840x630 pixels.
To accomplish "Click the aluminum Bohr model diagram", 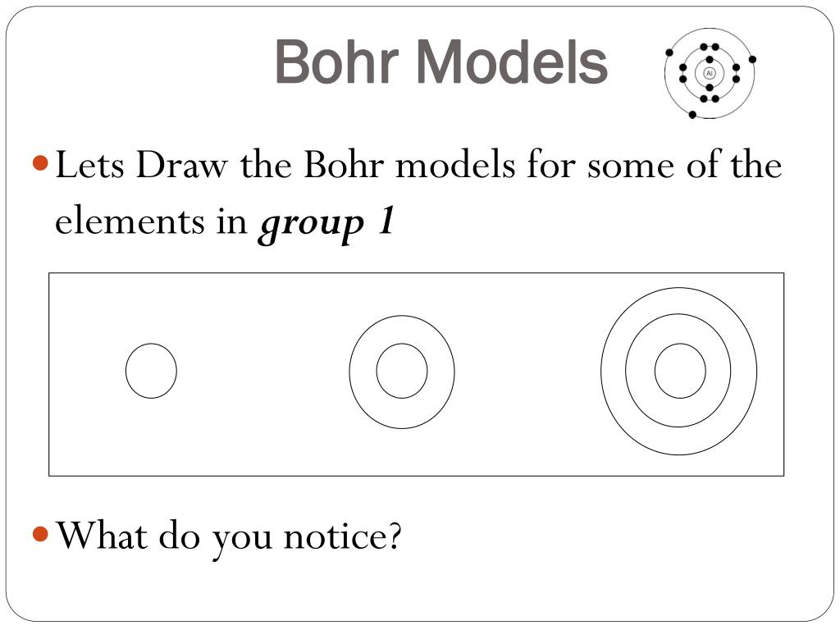I will [710, 73].
